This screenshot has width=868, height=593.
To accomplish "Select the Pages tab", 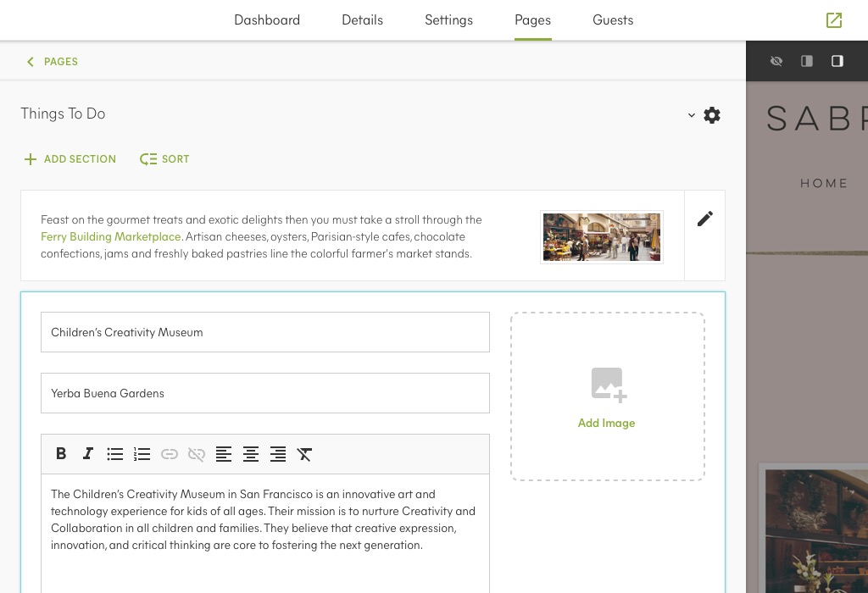I will click(x=532, y=20).
